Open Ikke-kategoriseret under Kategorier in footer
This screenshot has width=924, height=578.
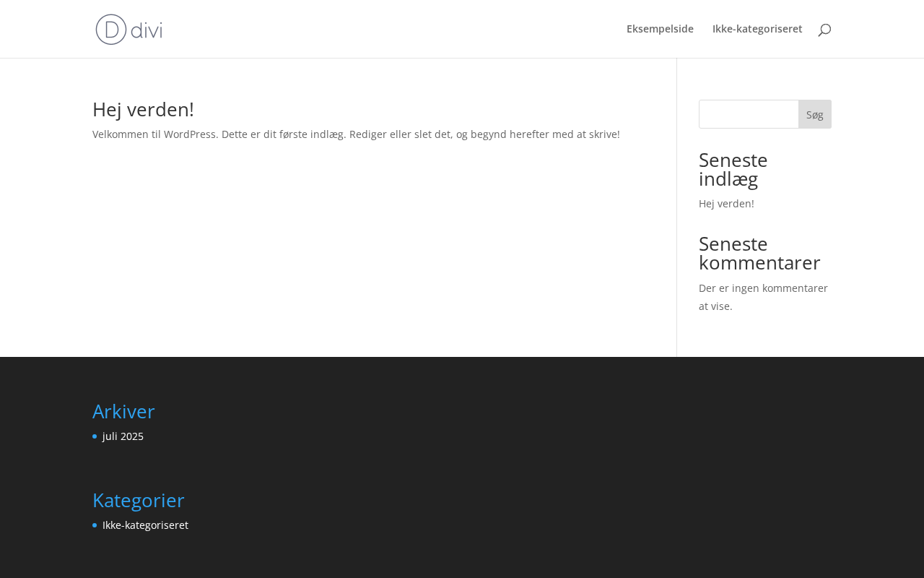coord(145,525)
